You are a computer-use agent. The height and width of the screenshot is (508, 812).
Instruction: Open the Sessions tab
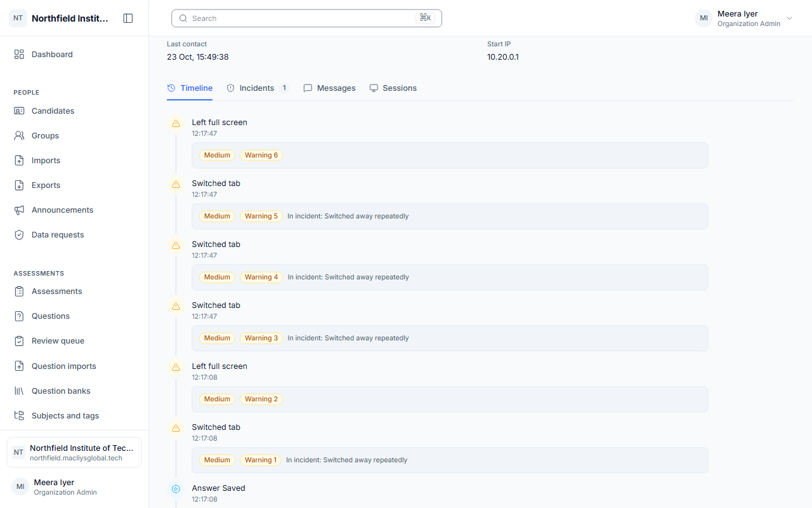pos(393,88)
